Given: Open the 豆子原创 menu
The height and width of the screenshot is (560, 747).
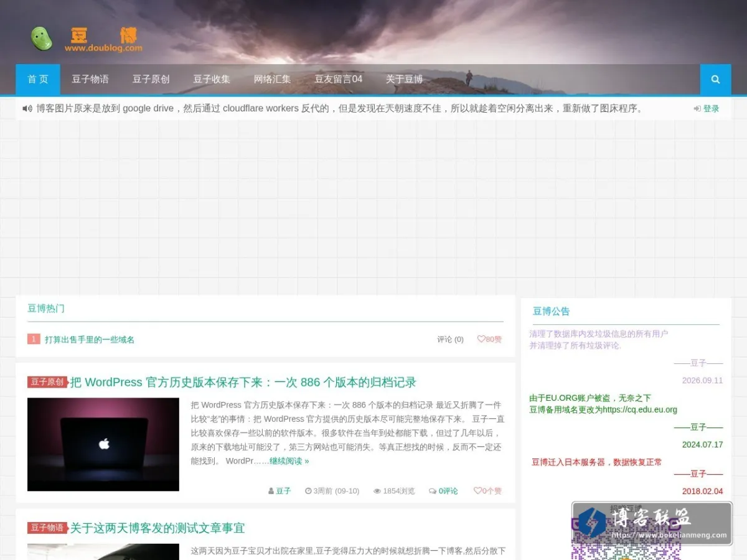Looking at the screenshot, I should coord(151,80).
